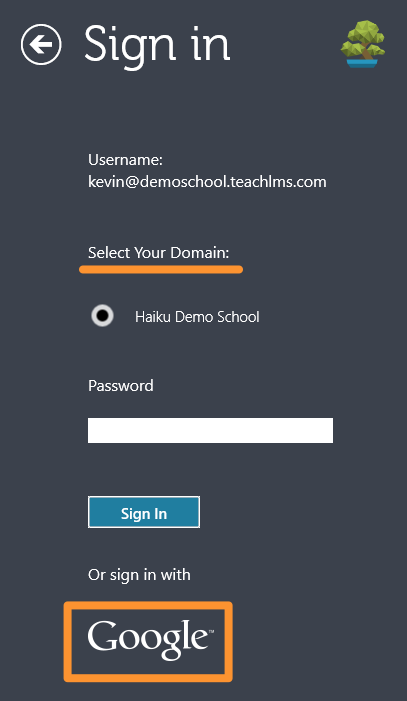Click the kevin@demoschool.teachlms.com username text
This screenshot has height=701, width=407.
click(207, 182)
